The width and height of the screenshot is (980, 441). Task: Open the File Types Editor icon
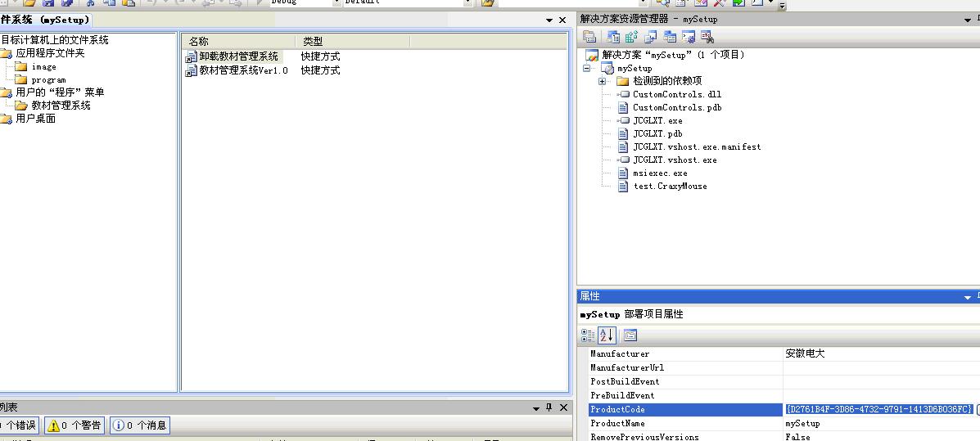[651, 37]
